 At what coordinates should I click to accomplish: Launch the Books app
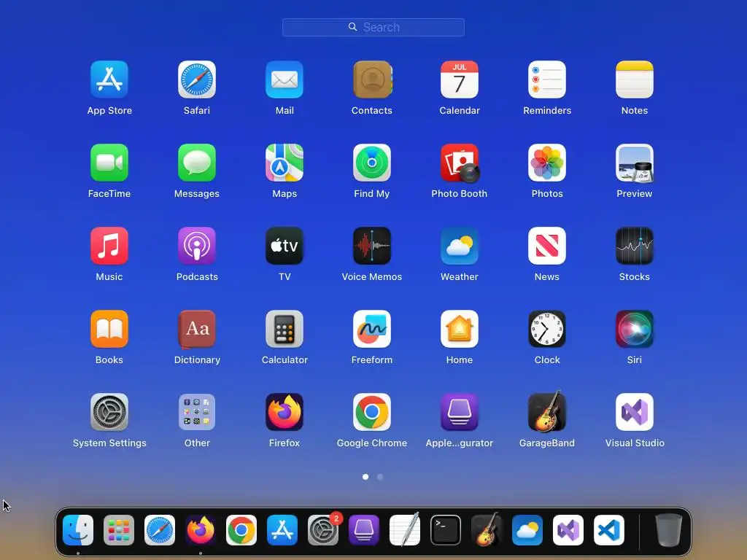click(109, 329)
